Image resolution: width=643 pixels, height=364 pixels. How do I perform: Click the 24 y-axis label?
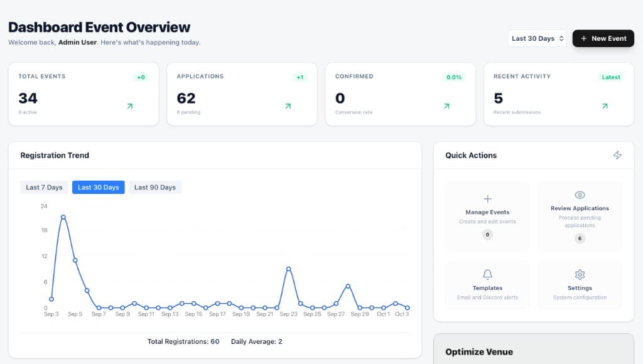(x=44, y=206)
